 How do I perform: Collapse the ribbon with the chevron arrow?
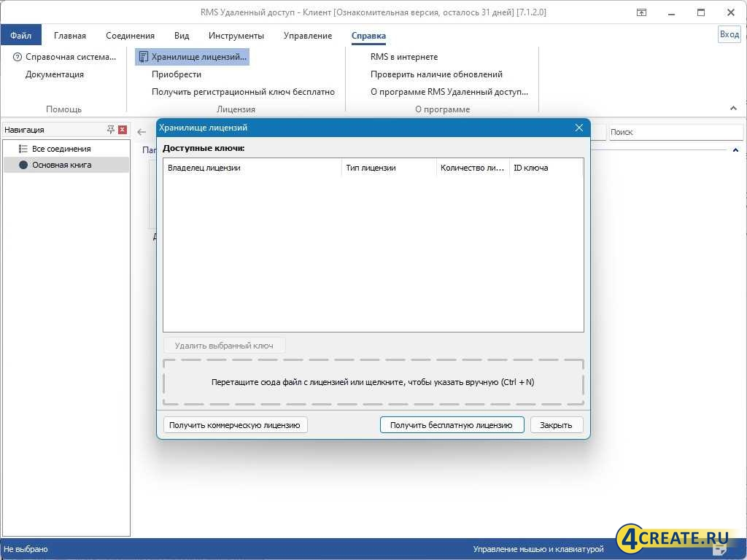733,109
